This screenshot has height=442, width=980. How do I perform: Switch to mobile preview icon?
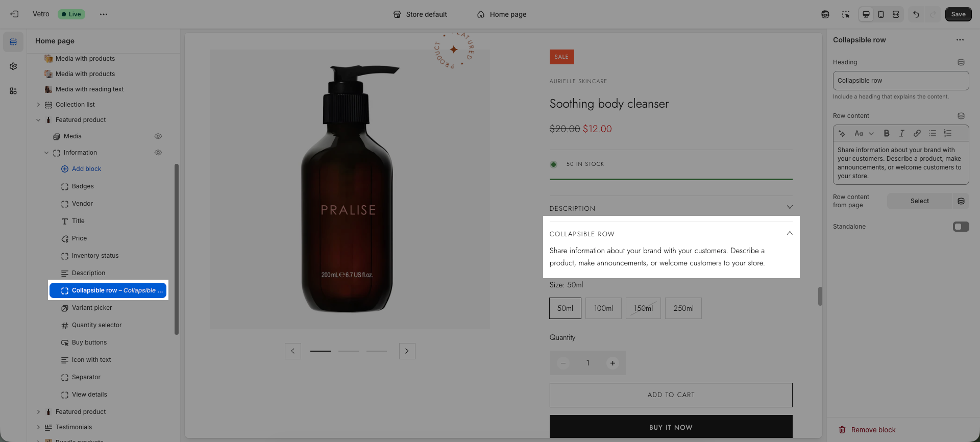tap(881, 14)
